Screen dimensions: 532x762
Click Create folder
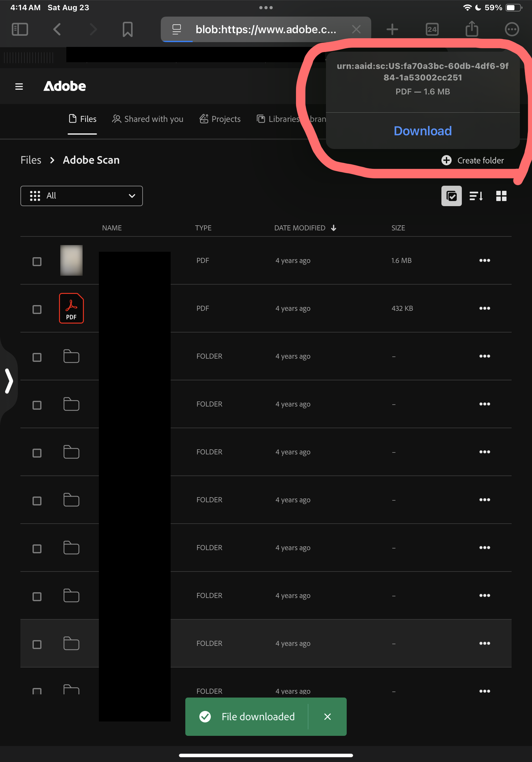[473, 160]
